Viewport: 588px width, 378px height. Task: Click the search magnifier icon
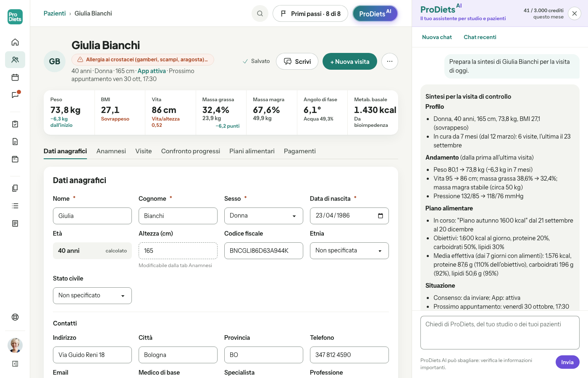[x=260, y=13]
